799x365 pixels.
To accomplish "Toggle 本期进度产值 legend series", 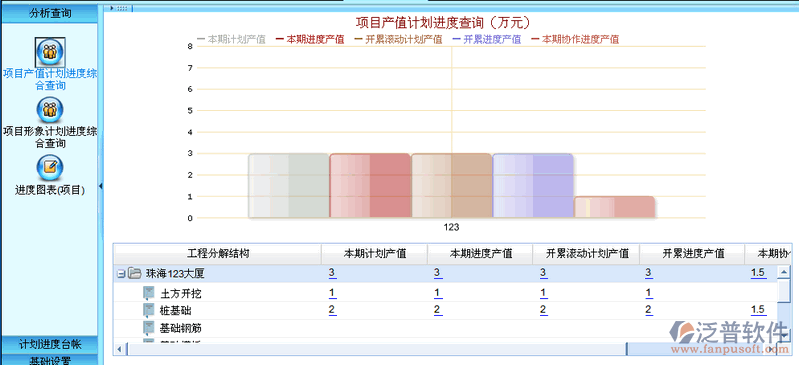I will (310, 39).
